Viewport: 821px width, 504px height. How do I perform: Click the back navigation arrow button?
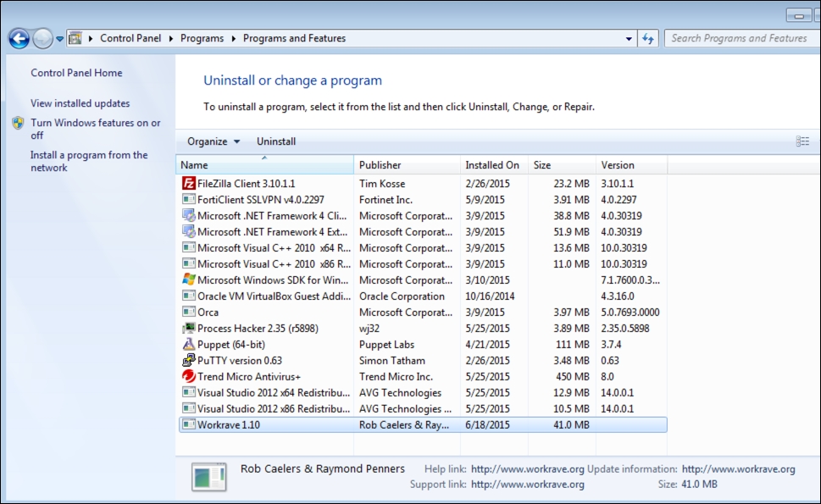click(x=19, y=38)
